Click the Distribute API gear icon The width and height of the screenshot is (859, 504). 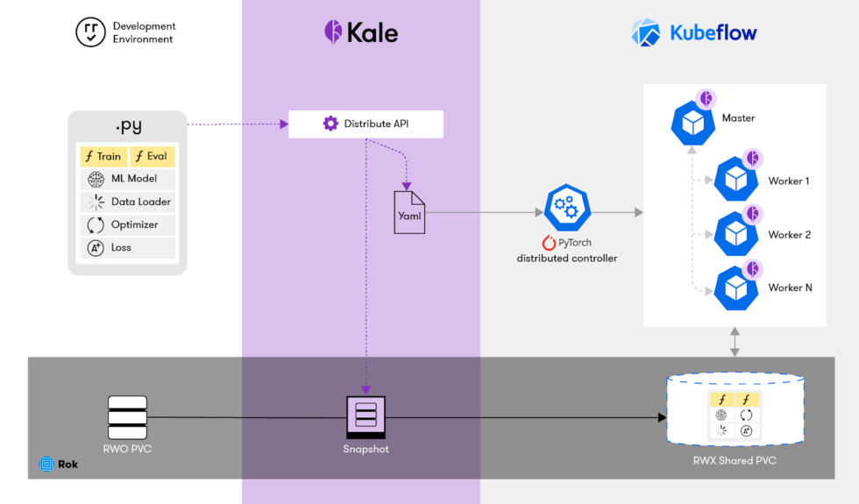point(330,124)
